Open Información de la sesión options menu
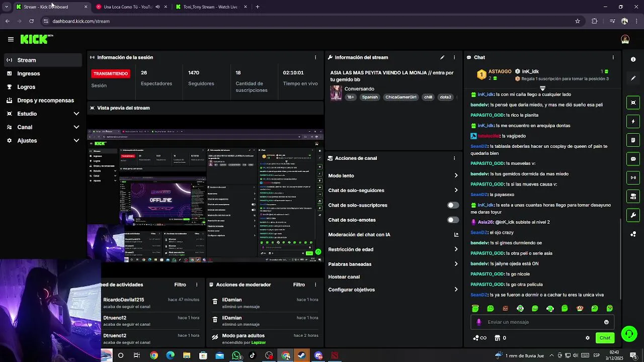This screenshot has width=644, height=362. [315, 57]
